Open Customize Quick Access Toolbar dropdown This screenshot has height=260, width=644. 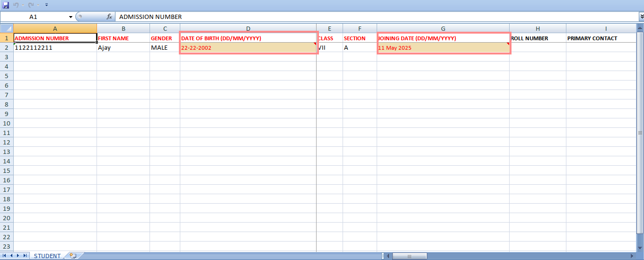click(46, 5)
